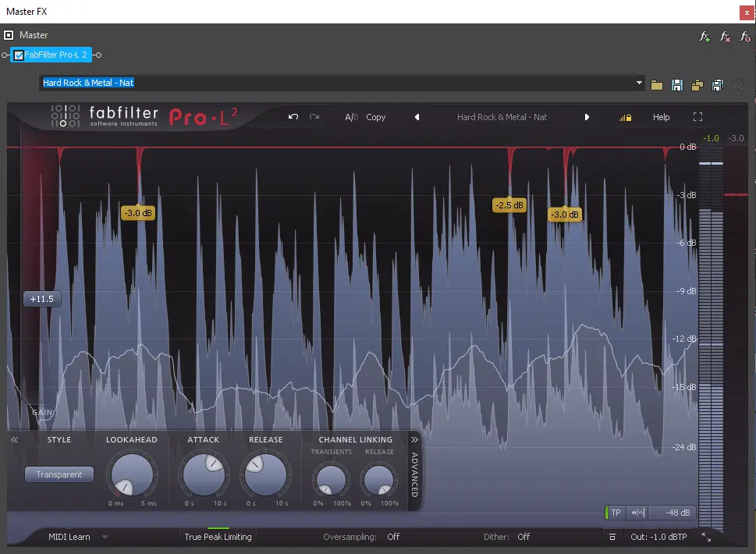Click the remove FX plug-in icon
Image resolution: width=756 pixels, height=554 pixels.
click(x=725, y=37)
